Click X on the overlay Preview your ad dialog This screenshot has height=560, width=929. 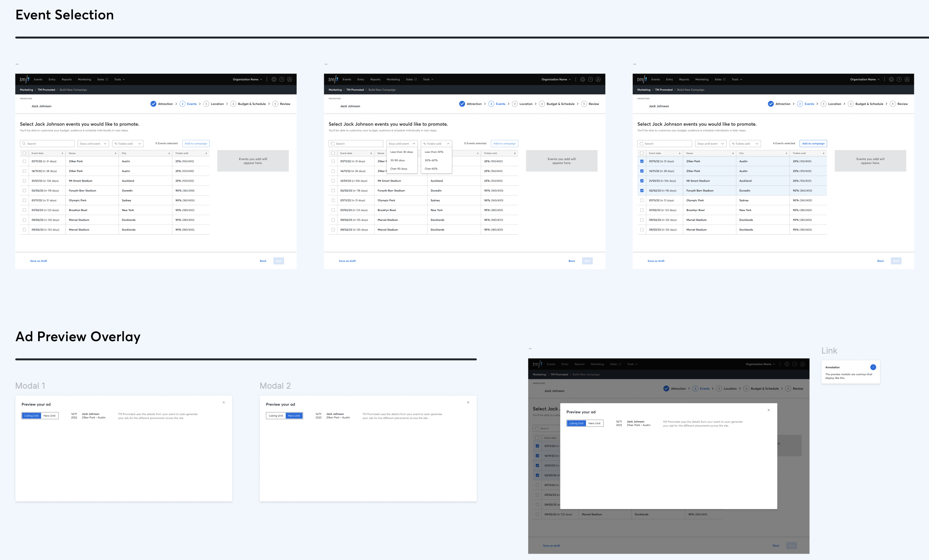click(769, 410)
